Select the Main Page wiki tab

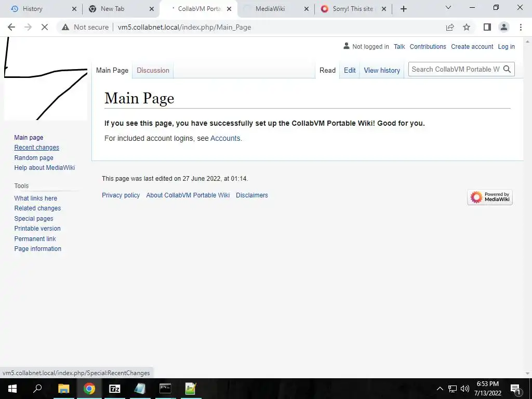112,70
